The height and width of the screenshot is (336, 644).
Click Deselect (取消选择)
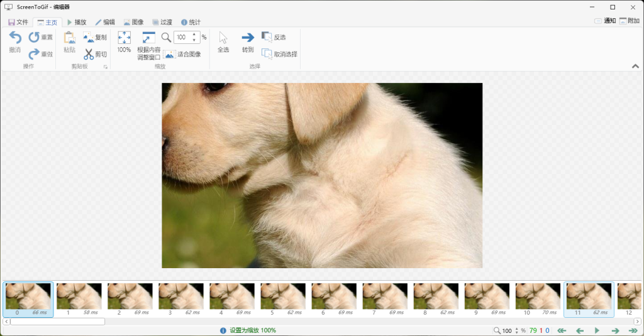(x=267, y=54)
